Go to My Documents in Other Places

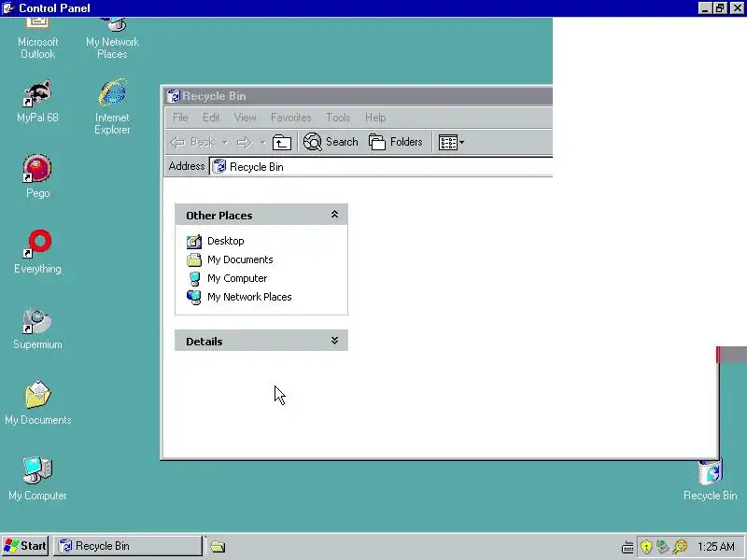(230, 259)
